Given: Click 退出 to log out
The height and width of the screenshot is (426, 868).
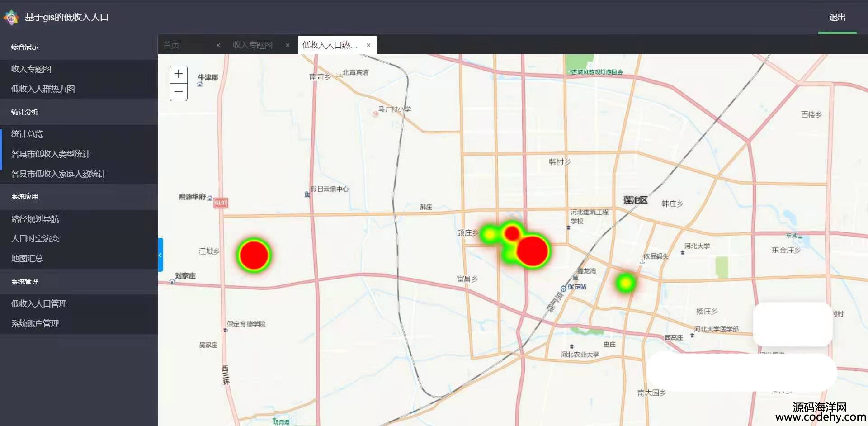Looking at the screenshot, I should pyautogui.click(x=837, y=18).
